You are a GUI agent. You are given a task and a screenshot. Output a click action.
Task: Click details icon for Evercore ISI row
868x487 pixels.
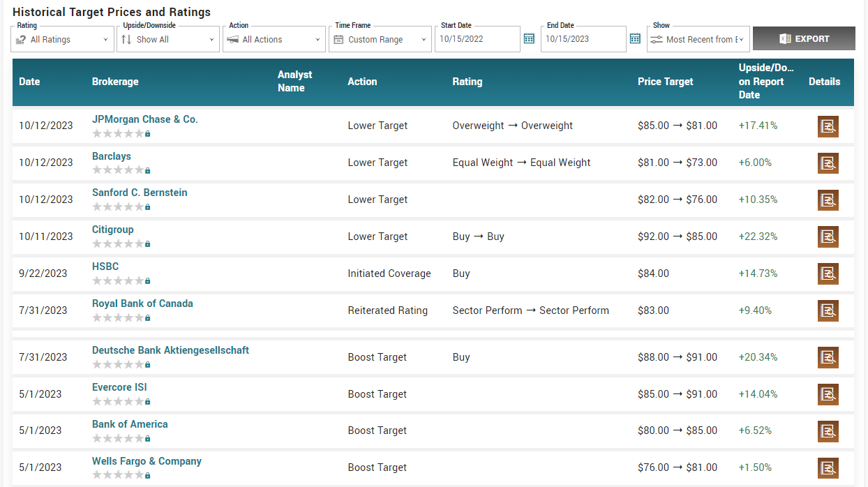[828, 394]
